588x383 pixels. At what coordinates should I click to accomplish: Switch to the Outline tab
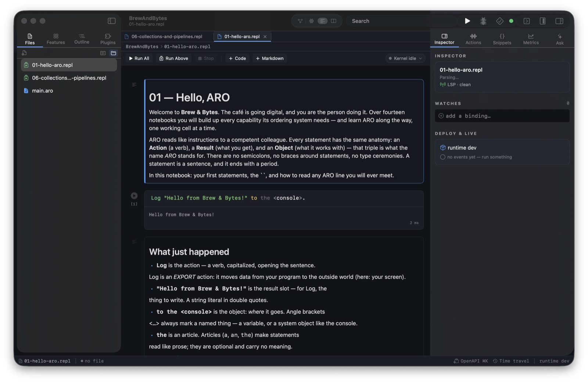point(82,39)
